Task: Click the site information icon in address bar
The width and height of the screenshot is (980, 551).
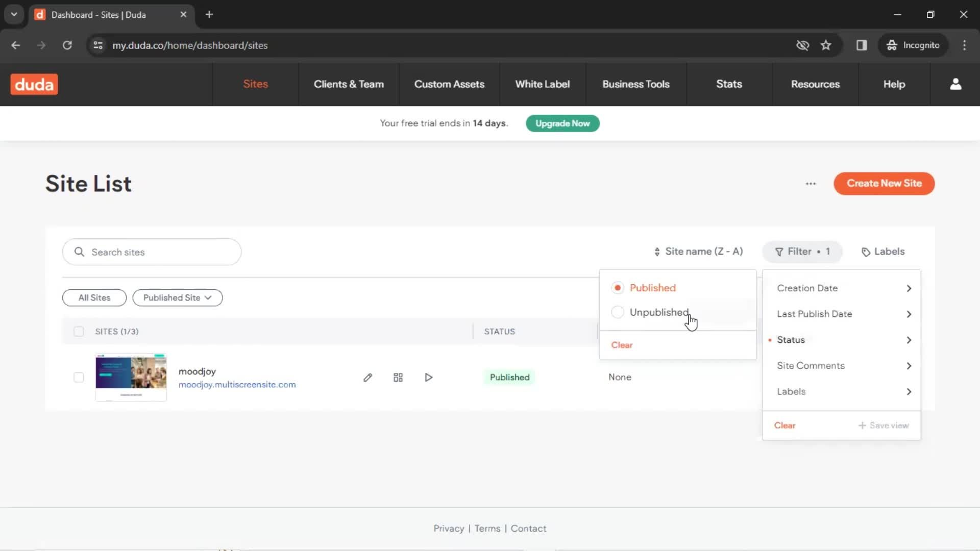Action: (98, 45)
